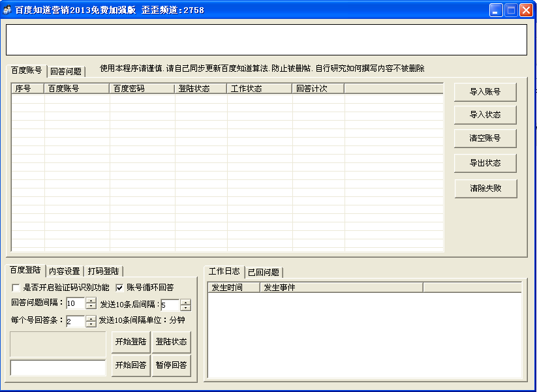Click 暂停回答 to pause answering
Screen dimensions: 537x392
pyautogui.click(x=172, y=365)
